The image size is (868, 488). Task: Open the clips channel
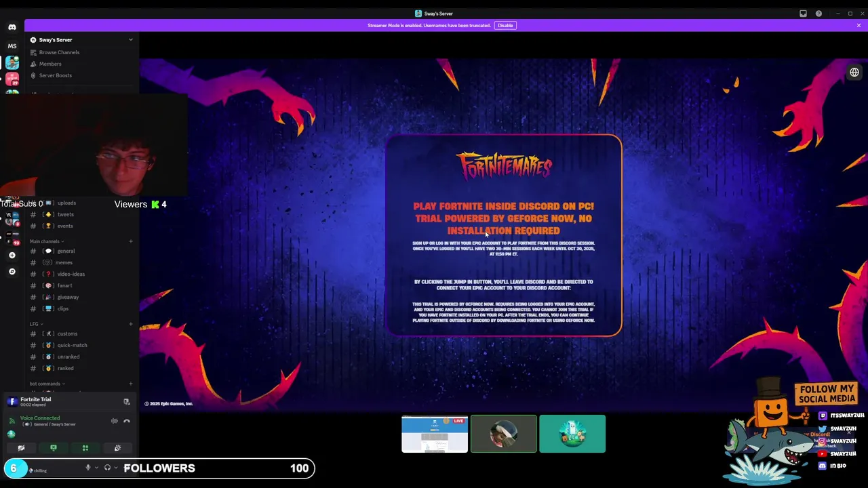pos(81,308)
